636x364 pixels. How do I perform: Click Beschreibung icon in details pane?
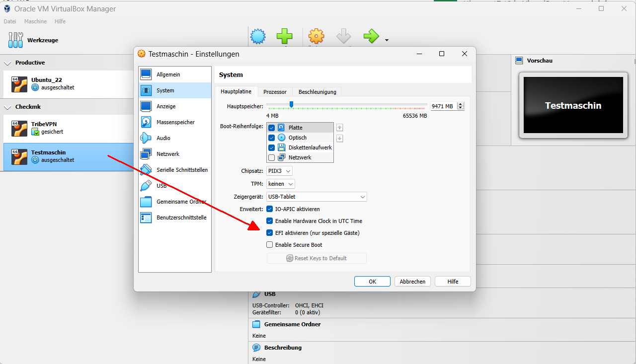click(x=256, y=348)
